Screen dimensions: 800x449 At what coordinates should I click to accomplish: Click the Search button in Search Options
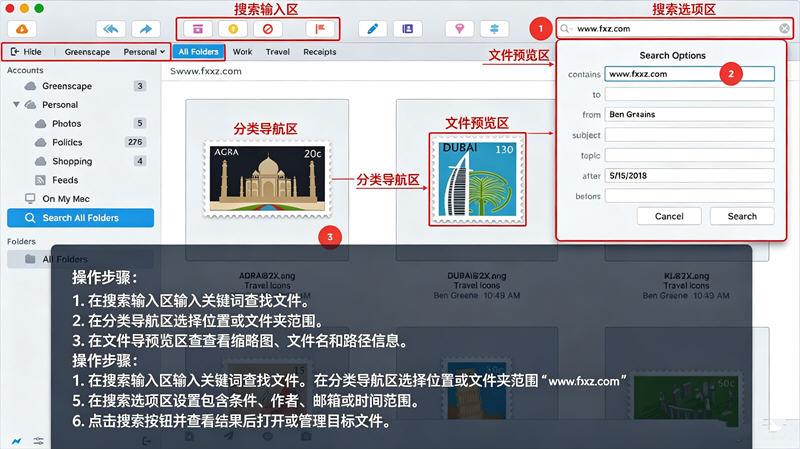click(742, 216)
